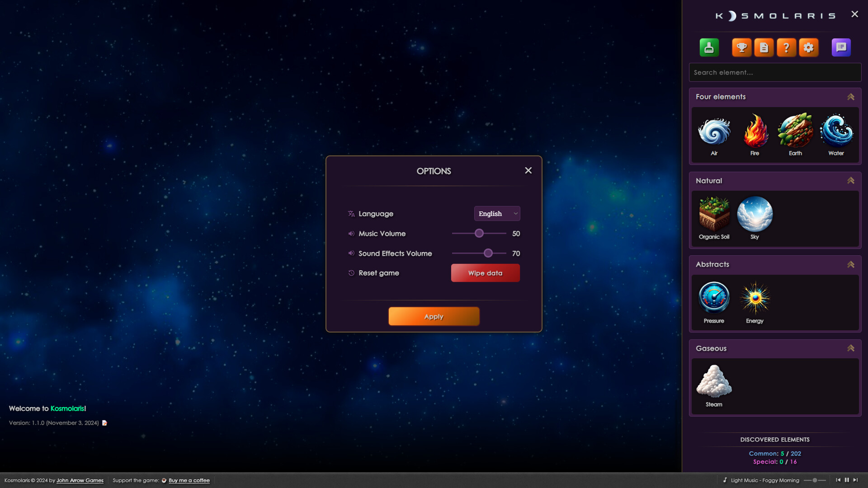The height and width of the screenshot is (488, 868).
Task: Click the green clean-up brush icon
Action: 709,47
